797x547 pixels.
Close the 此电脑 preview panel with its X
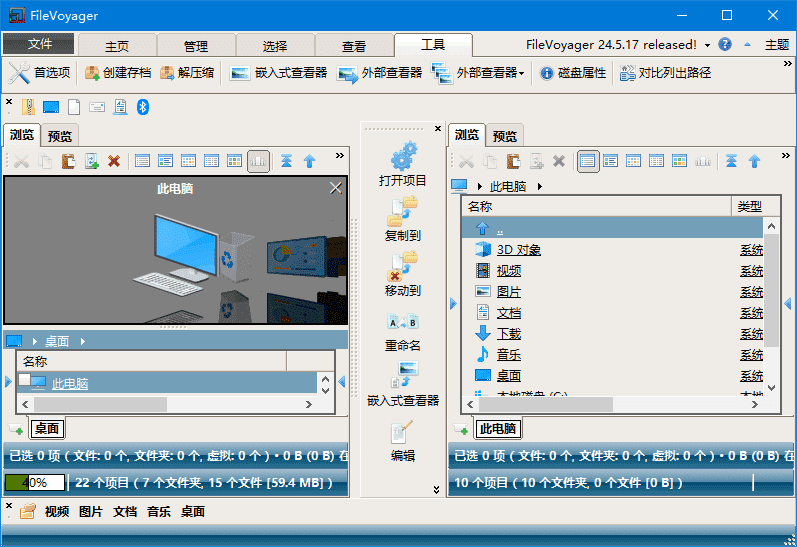pyautogui.click(x=335, y=188)
